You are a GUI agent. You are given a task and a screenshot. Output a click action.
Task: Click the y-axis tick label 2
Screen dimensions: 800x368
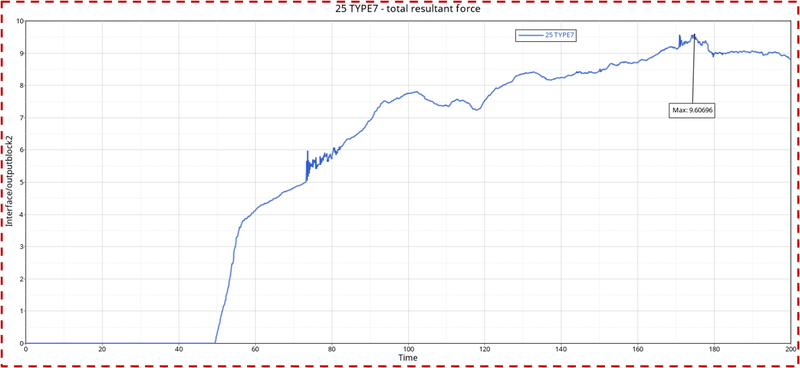point(20,279)
